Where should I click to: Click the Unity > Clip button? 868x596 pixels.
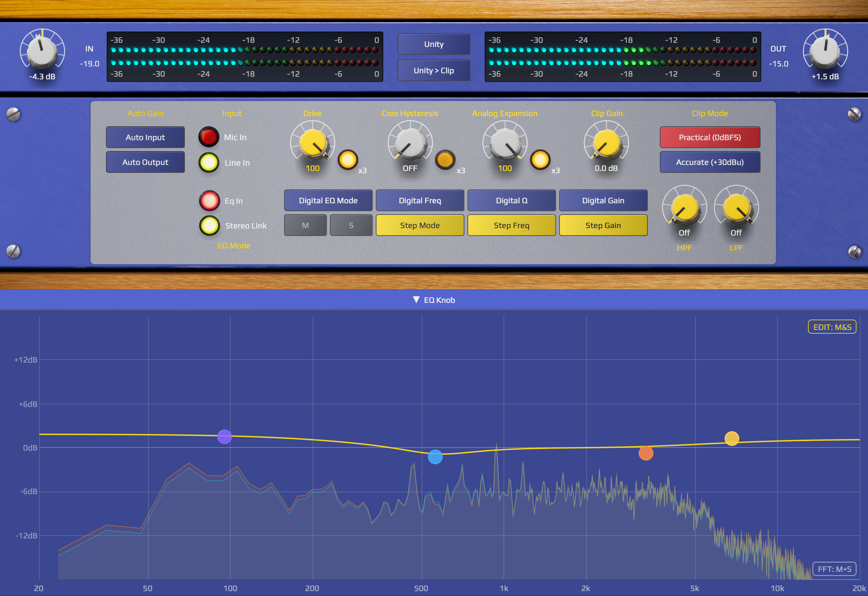click(434, 71)
